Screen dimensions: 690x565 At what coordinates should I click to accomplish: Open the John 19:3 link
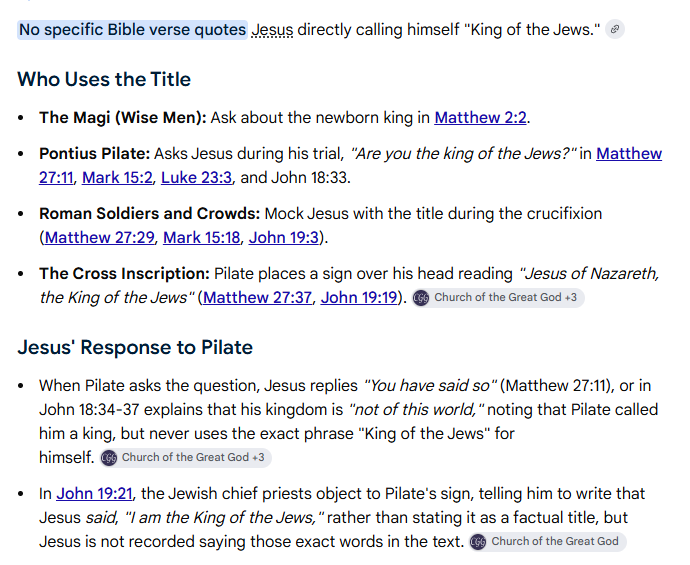(283, 237)
